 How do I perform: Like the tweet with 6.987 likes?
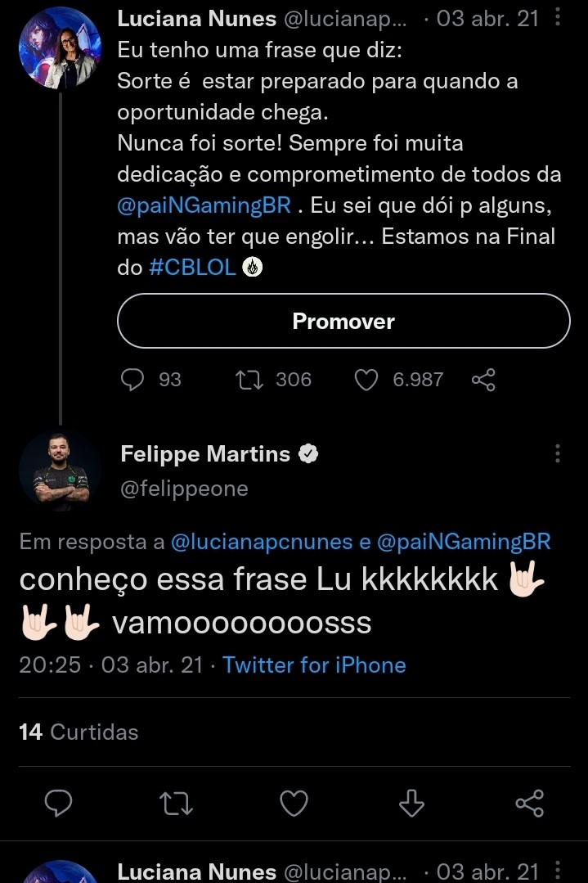pos(367,380)
